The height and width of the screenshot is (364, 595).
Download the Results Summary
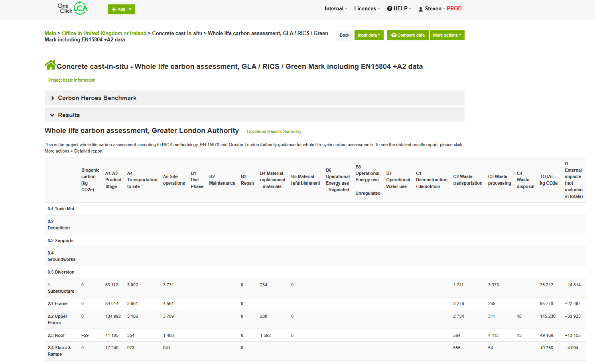point(274,132)
